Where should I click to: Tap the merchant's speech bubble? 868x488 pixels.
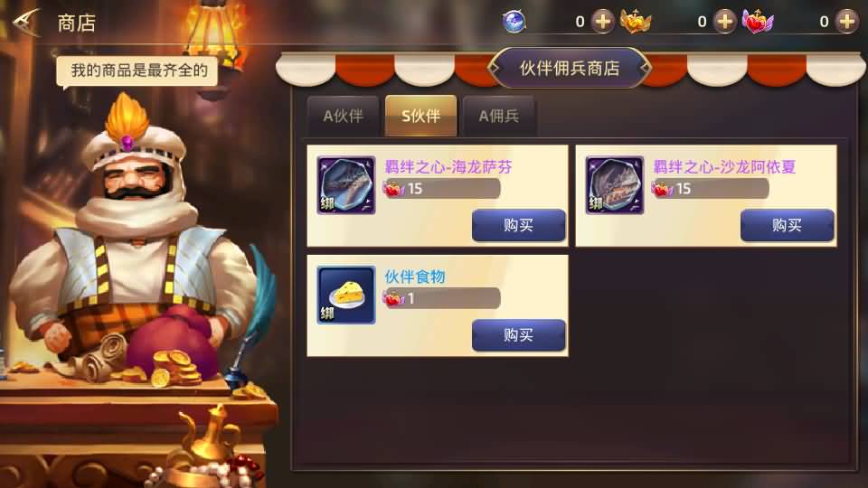[x=137, y=70]
